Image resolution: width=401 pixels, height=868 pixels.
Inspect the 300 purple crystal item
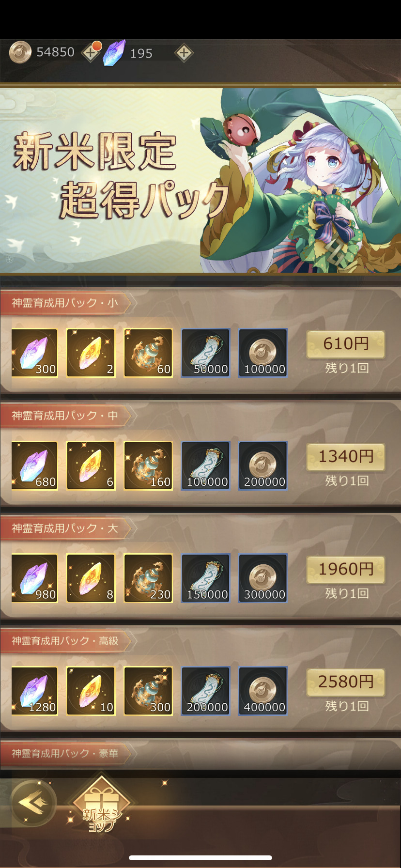pos(34,353)
